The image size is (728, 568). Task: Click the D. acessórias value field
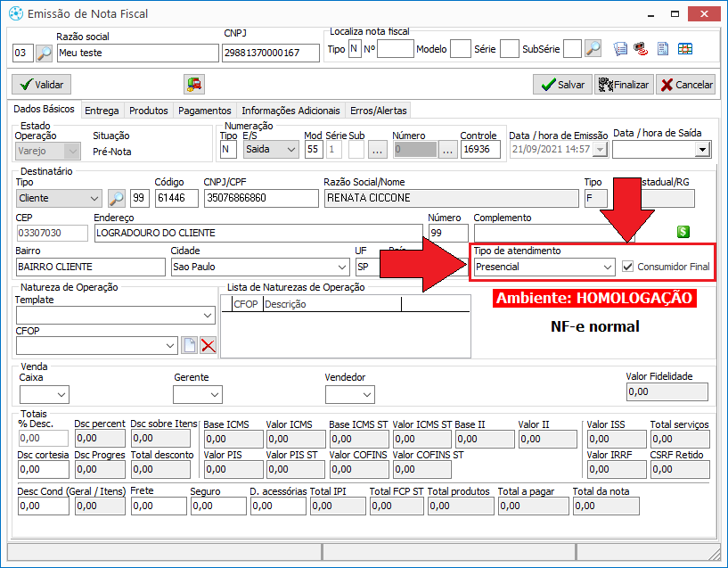point(278,506)
